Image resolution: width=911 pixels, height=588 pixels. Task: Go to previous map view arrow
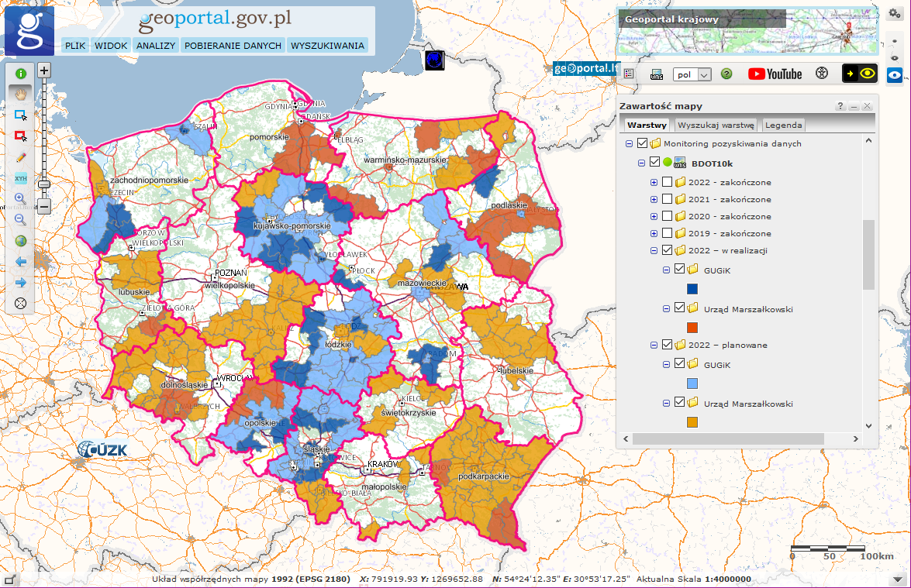pyautogui.click(x=21, y=262)
